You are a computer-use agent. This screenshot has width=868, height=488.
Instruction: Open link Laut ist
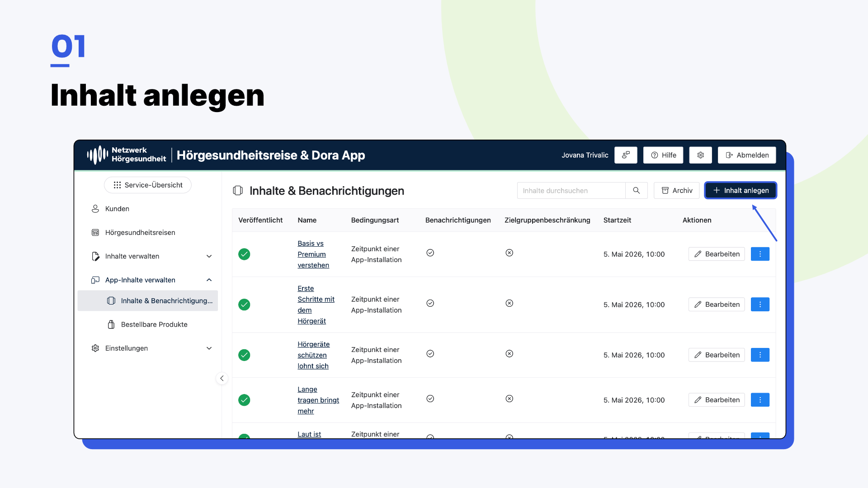point(309,434)
